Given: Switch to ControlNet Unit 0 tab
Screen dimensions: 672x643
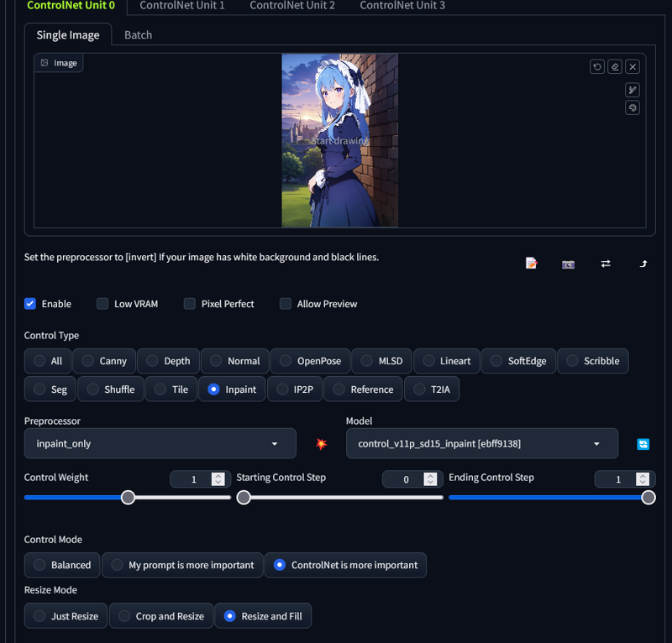Looking at the screenshot, I should (71, 6).
